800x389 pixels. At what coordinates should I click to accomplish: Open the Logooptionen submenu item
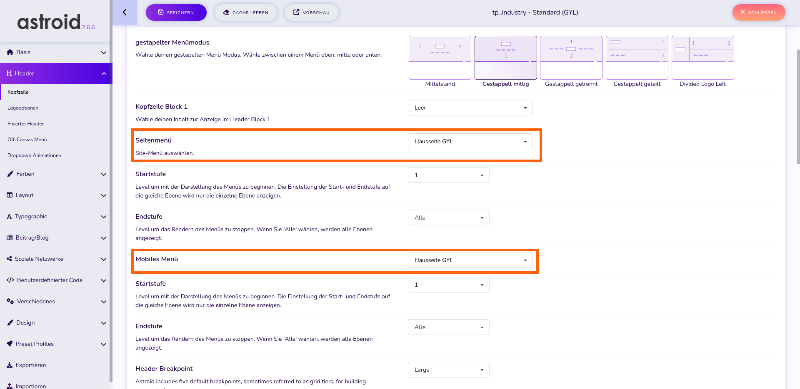[x=23, y=108]
